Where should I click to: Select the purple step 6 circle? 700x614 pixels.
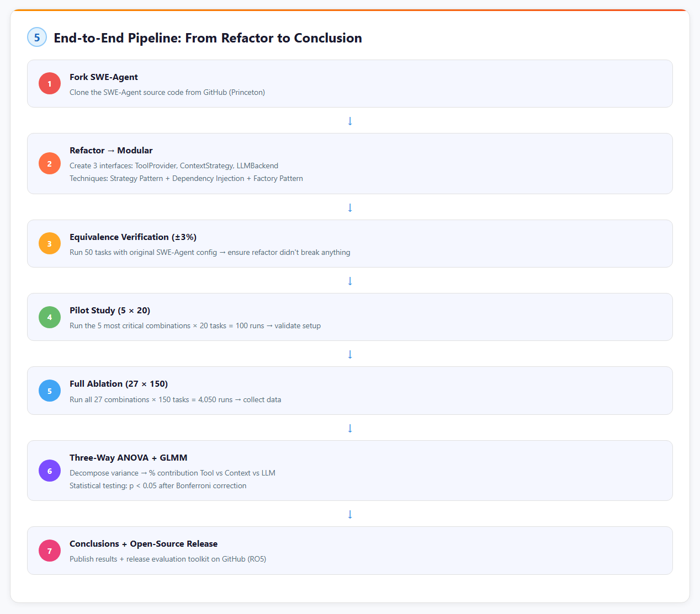coord(50,471)
